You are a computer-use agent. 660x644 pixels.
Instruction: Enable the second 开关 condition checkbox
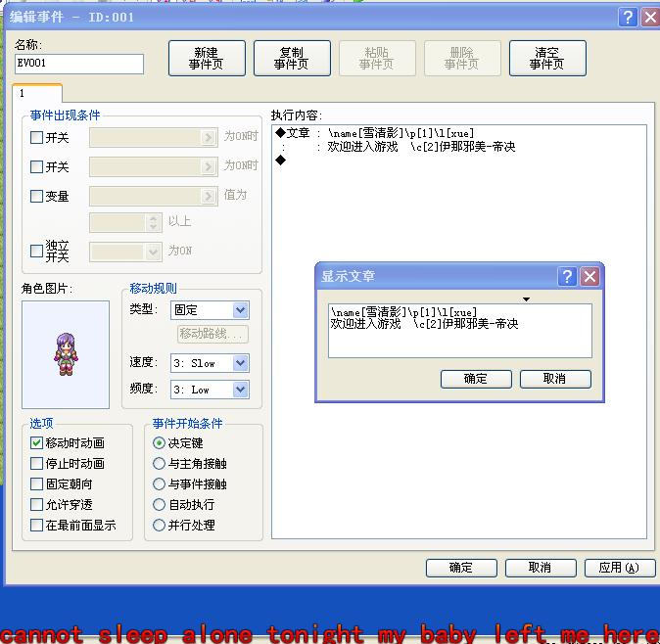[36, 166]
